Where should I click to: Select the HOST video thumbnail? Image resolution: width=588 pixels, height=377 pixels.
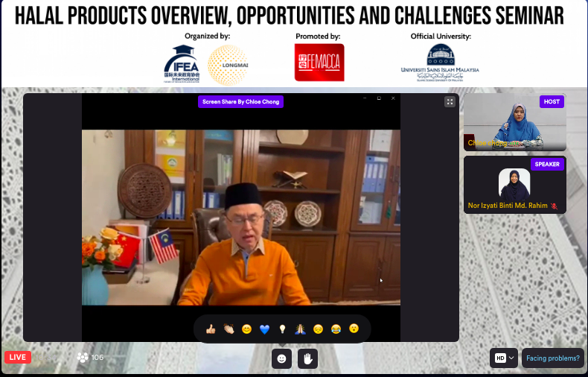tap(515, 122)
